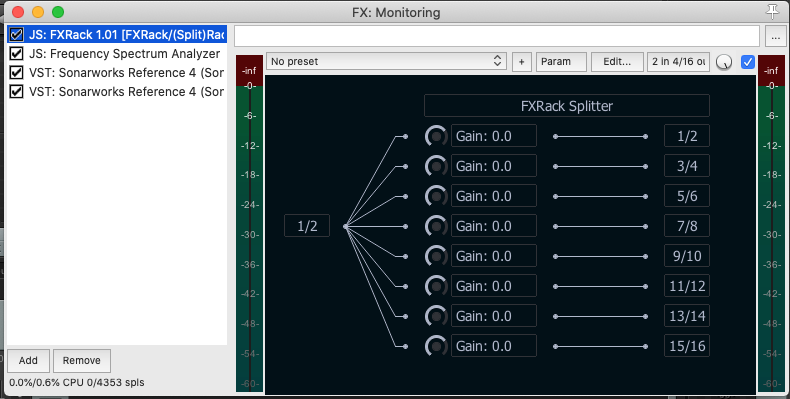Click the third row Gain: 0.0 field
Image resolution: width=790 pixels, height=399 pixels.
click(x=494, y=196)
